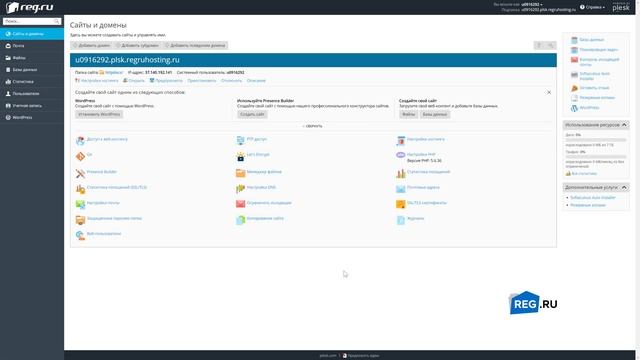Open the Предпросмотр link under domain info

click(x=169, y=80)
